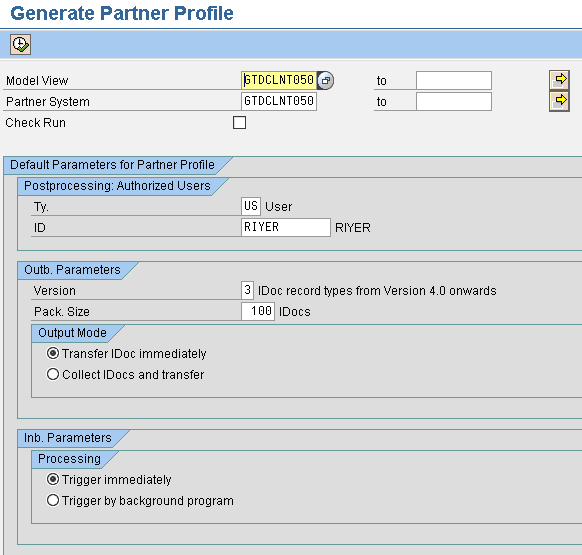
Task: Click the Ty. user type field
Action: click(251, 206)
